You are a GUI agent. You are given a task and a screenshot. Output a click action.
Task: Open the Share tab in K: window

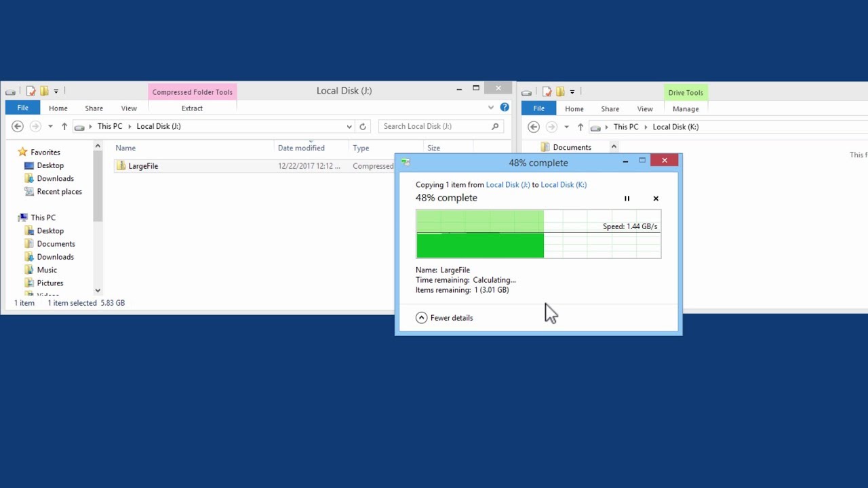click(x=610, y=109)
